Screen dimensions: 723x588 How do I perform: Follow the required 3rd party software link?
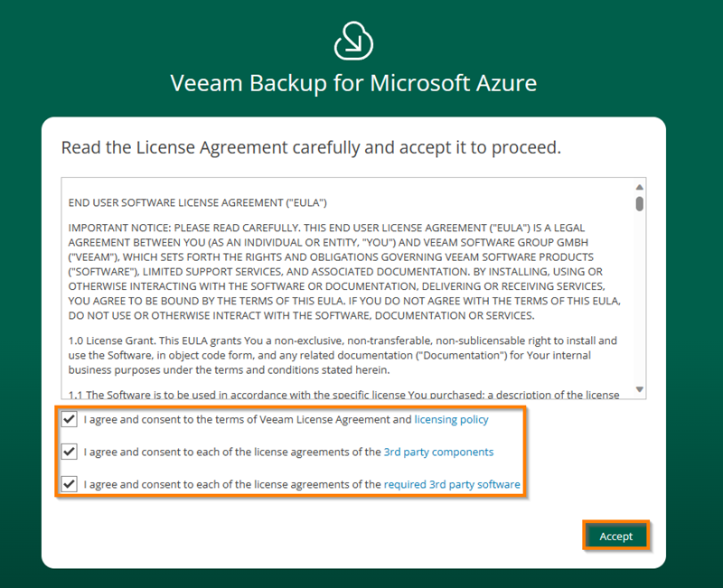click(x=452, y=484)
